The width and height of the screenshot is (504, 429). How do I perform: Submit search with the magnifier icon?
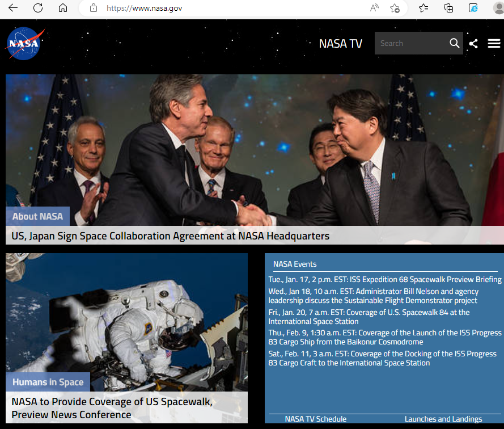click(x=455, y=43)
